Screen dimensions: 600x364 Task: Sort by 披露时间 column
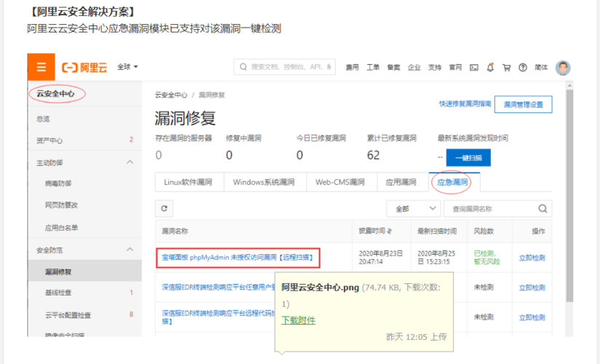pyautogui.click(x=376, y=231)
